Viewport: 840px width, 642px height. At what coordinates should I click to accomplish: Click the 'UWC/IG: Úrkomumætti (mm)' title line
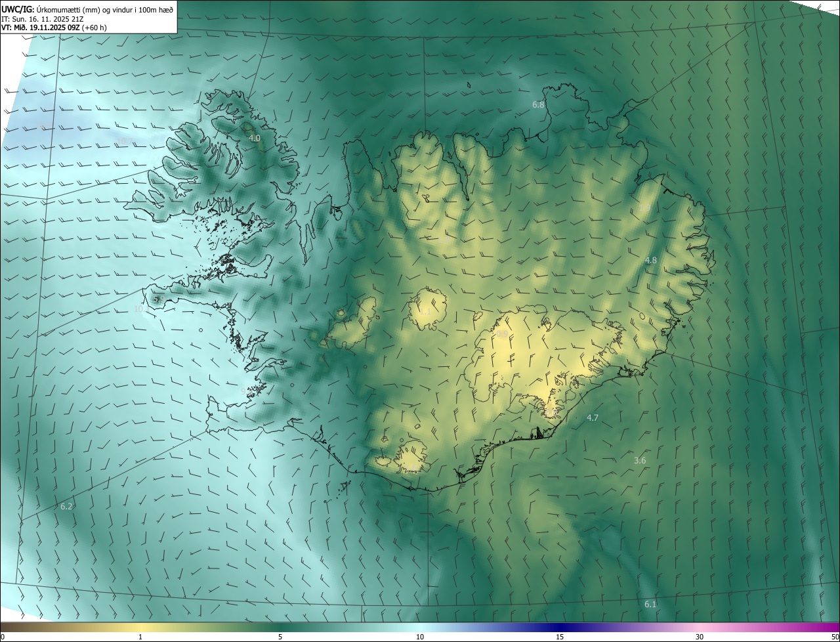pos(87,9)
